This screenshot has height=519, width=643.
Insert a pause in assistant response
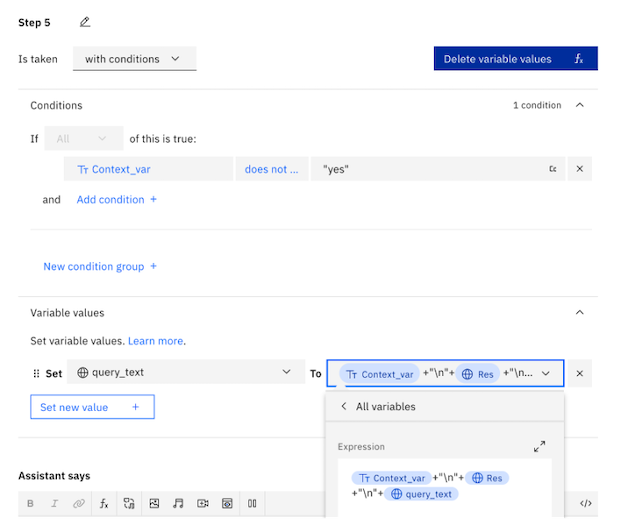point(252,503)
